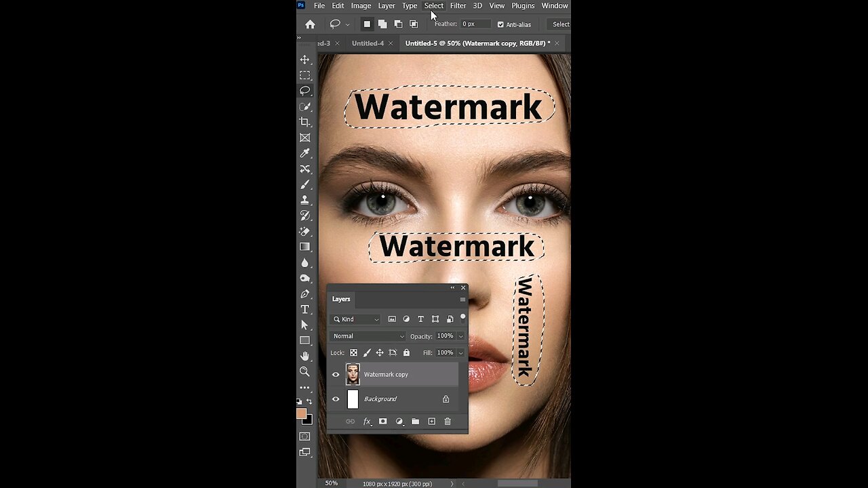Select the Brush tool

click(305, 184)
